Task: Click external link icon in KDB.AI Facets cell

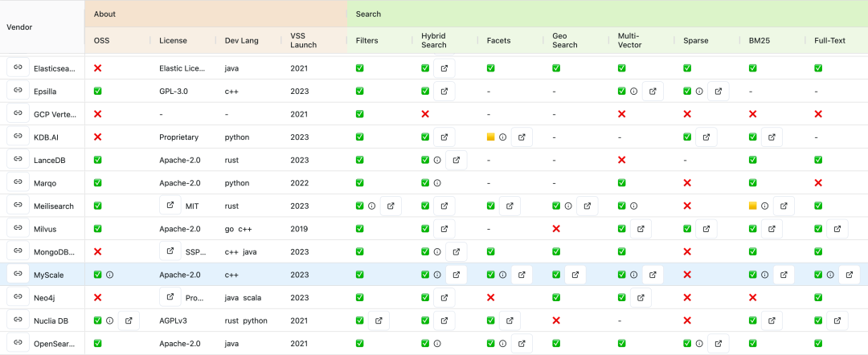Action: click(x=522, y=137)
